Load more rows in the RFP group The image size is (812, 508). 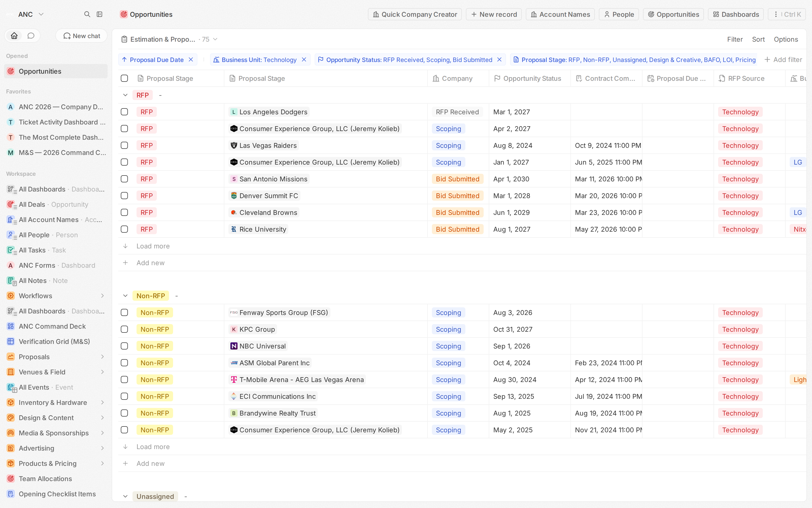click(x=153, y=246)
